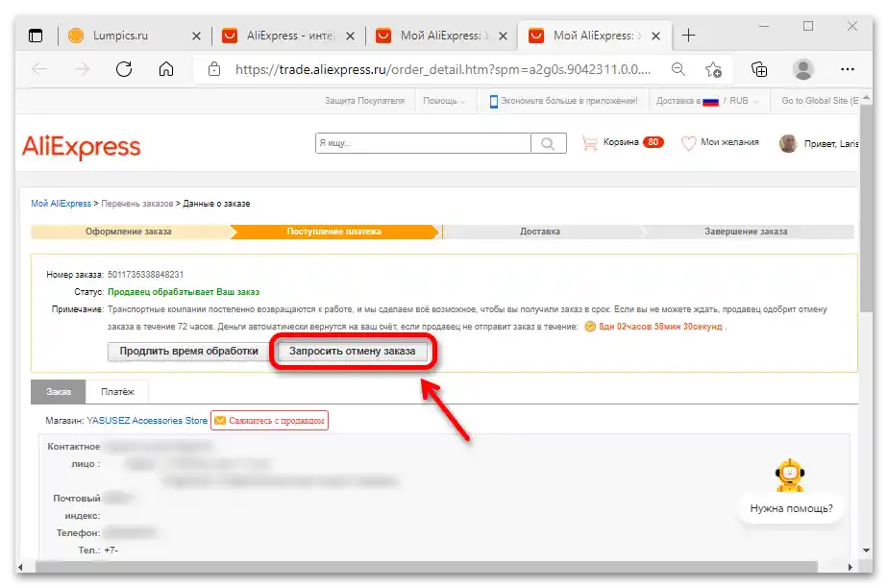The image size is (888, 588).
Task: Open Защита Покупателя link
Action: pyautogui.click(x=364, y=101)
